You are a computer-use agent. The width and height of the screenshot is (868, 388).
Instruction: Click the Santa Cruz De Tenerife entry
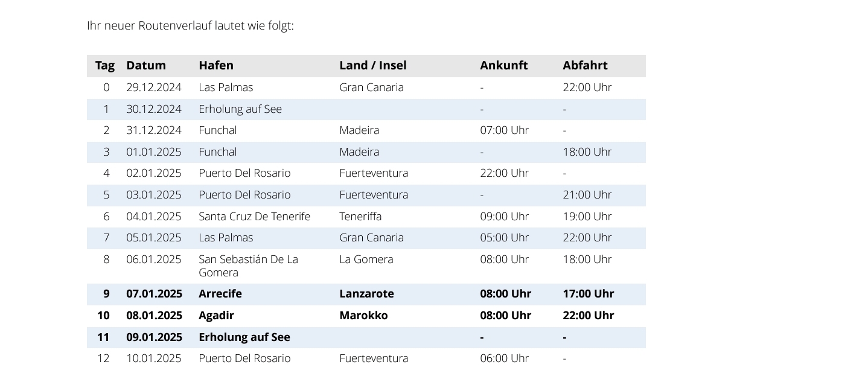click(x=255, y=217)
